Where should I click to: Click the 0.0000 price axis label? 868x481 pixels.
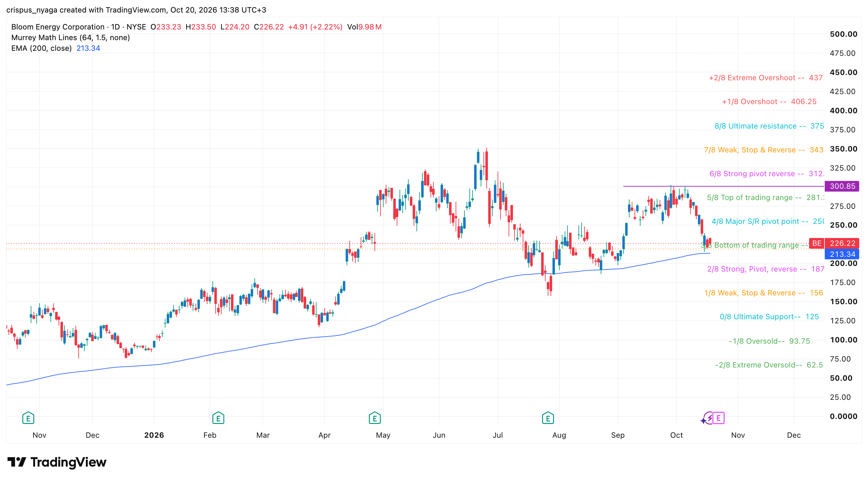coord(844,416)
